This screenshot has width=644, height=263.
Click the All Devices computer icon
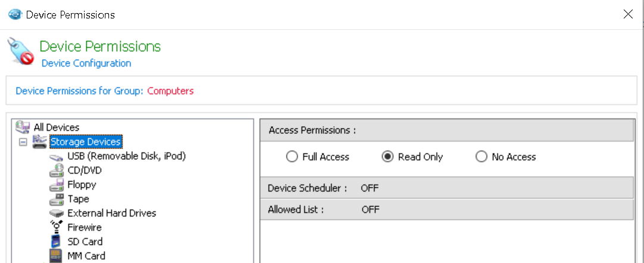click(23, 127)
